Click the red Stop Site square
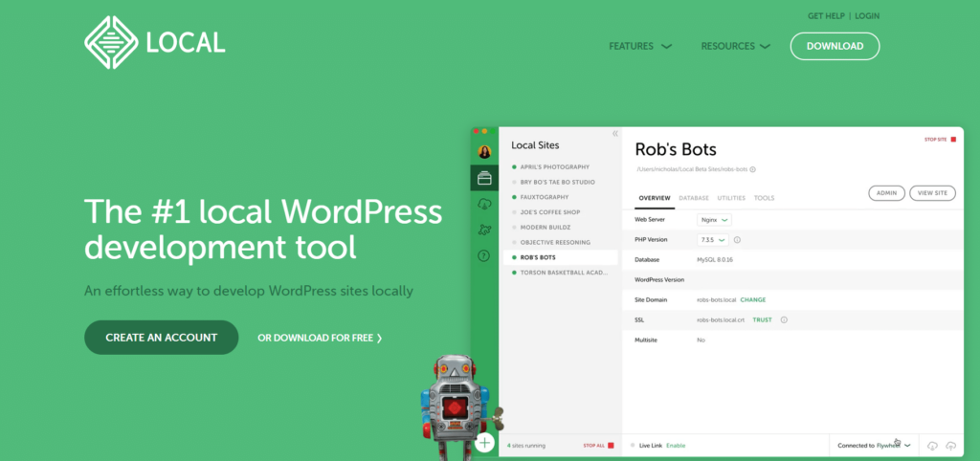The height and width of the screenshot is (461, 980). 954,140
